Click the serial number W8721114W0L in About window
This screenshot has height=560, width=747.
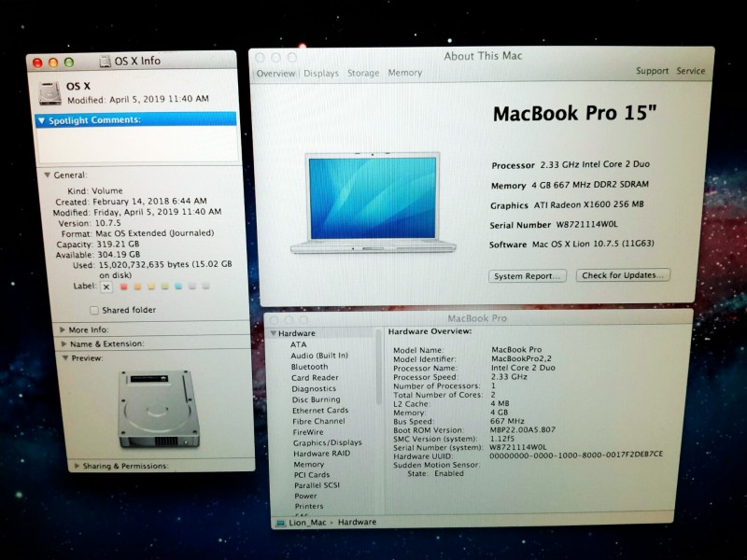coord(587,225)
